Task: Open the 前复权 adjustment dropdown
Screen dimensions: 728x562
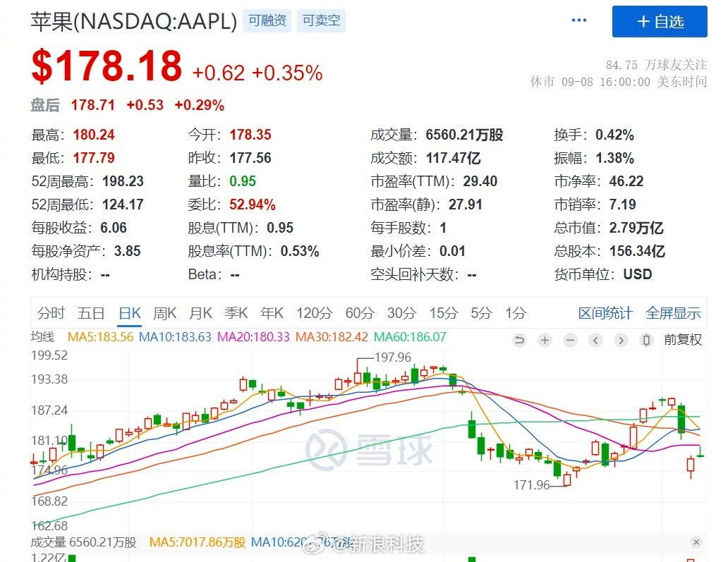Action: 683,340
